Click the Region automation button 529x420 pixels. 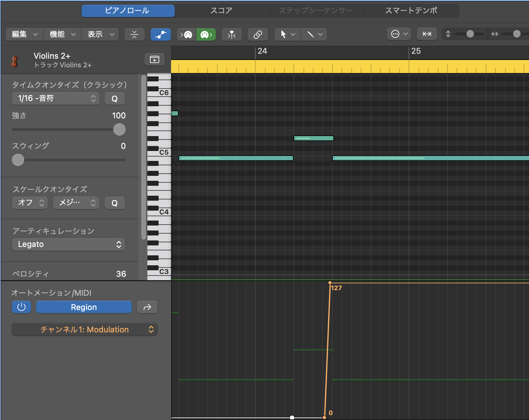[84, 307]
